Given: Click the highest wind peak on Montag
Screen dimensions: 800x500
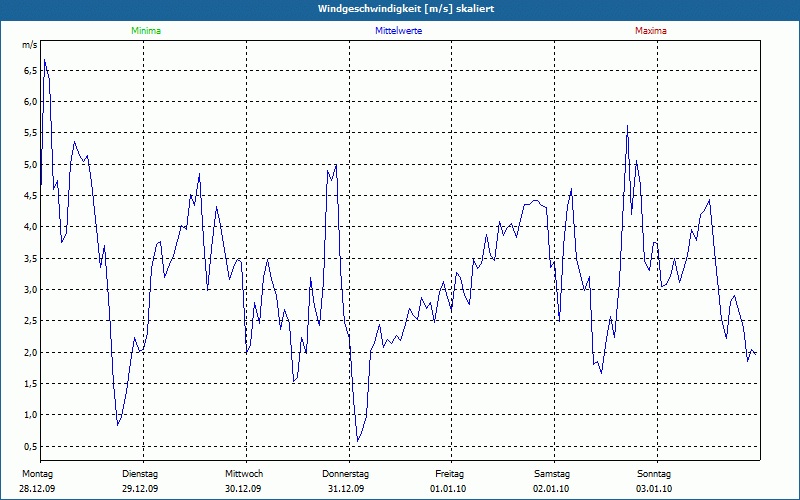Looking at the screenshot, I should click(44, 60).
